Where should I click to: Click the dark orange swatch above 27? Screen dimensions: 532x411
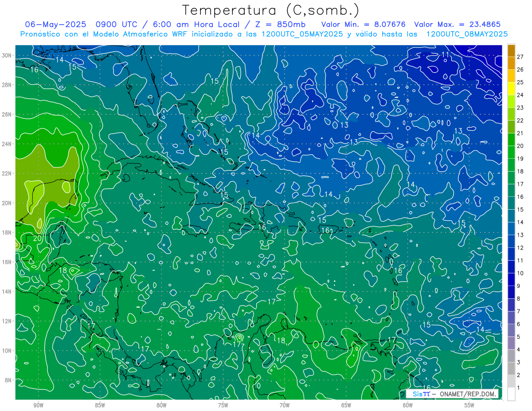pos(511,51)
